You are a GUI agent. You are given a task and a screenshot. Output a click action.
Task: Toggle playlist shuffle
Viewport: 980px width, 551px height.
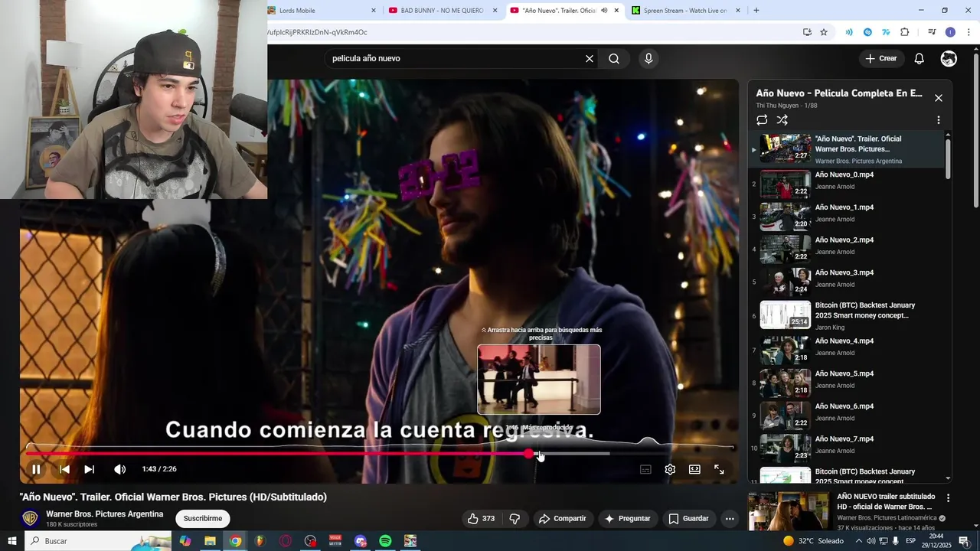[782, 120]
